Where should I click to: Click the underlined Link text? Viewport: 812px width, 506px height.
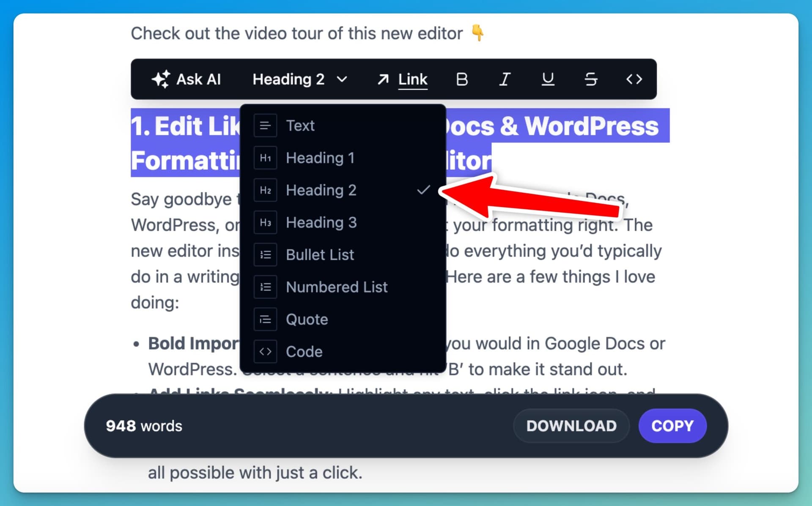412,79
